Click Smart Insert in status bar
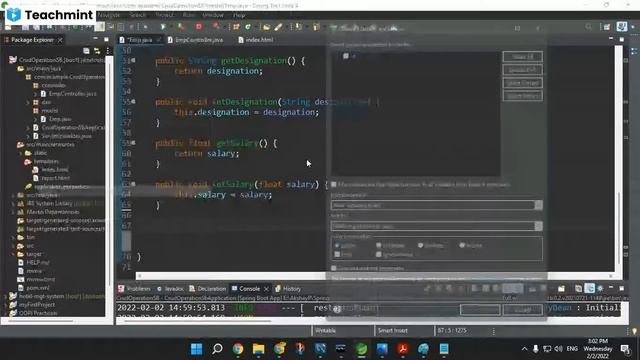The height and width of the screenshot is (360, 640). tap(393, 331)
